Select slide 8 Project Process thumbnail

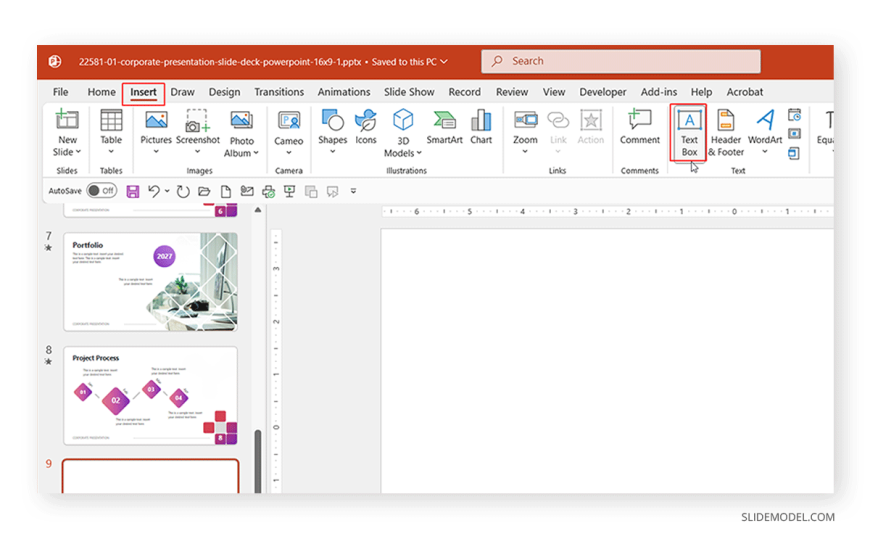150,396
